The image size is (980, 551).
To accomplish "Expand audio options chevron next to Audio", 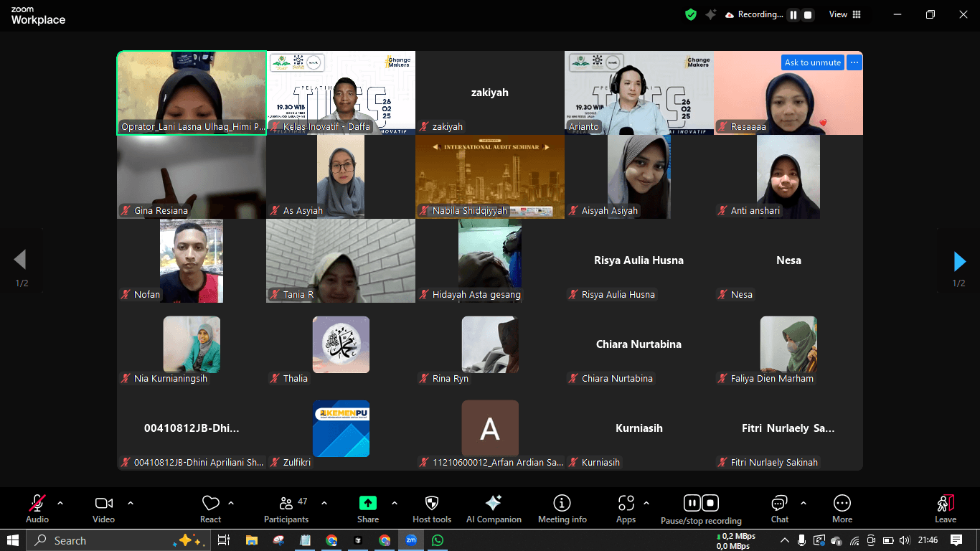I will [60, 503].
